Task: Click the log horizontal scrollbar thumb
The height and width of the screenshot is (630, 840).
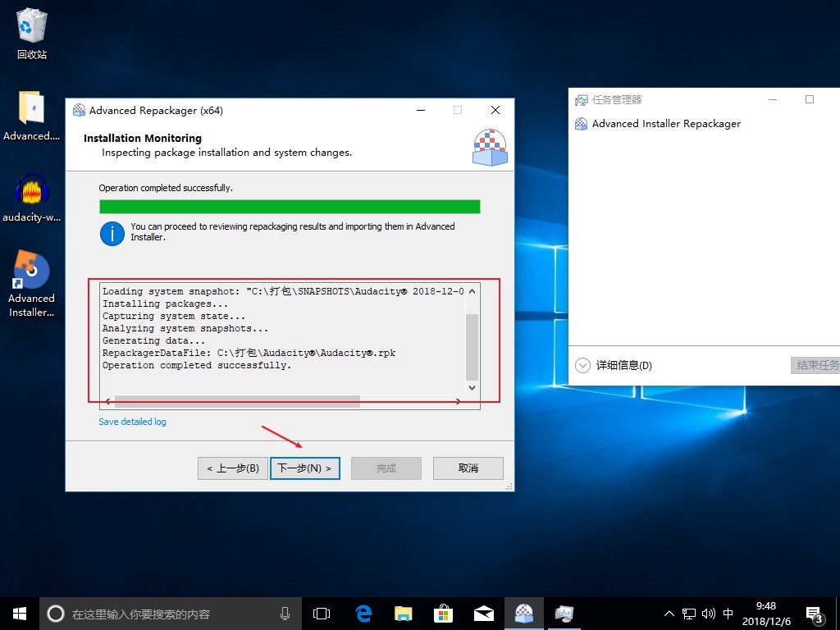Action: (x=237, y=401)
